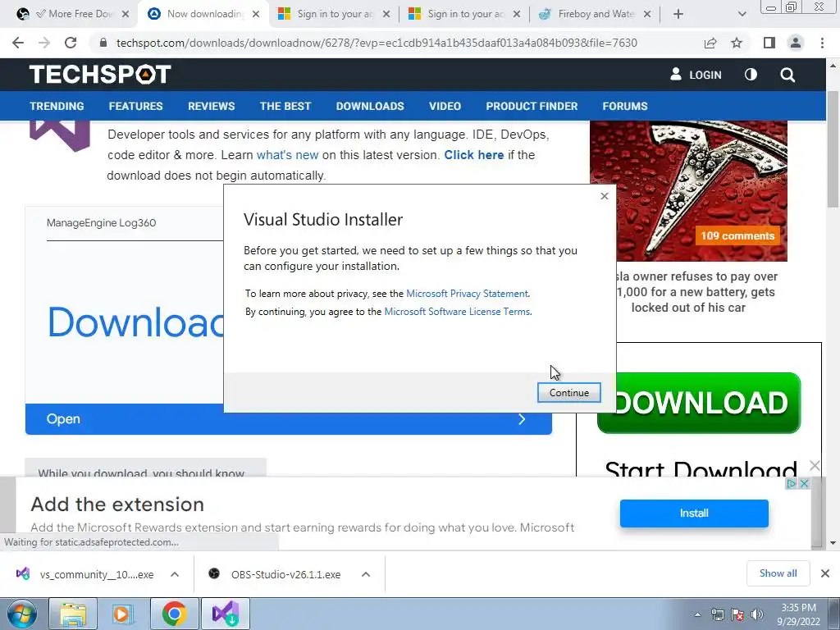Click the browser forward arrow

[44, 43]
